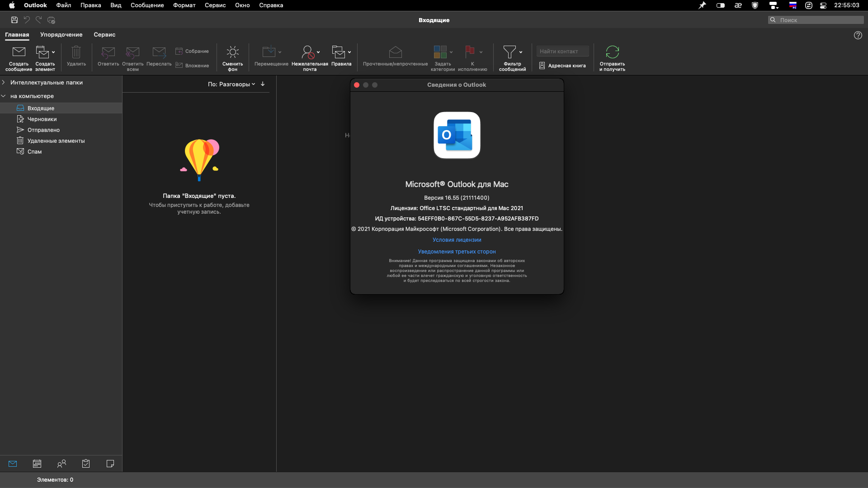Switch to Calendar view in bottom bar

[x=37, y=464]
